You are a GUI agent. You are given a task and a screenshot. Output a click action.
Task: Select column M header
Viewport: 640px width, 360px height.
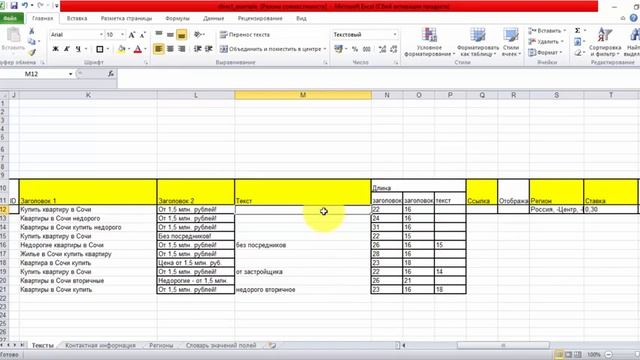(x=303, y=95)
